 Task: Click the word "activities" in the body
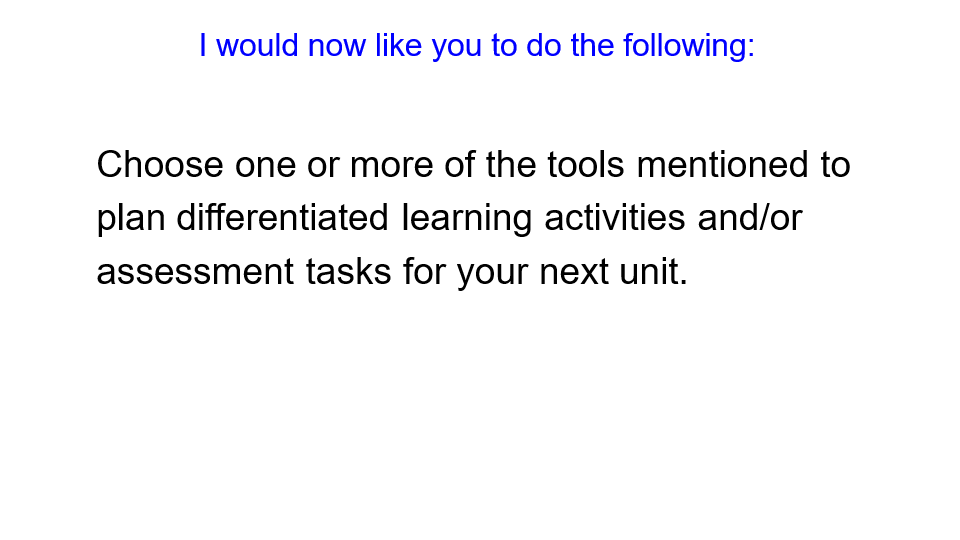click(615, 218)
